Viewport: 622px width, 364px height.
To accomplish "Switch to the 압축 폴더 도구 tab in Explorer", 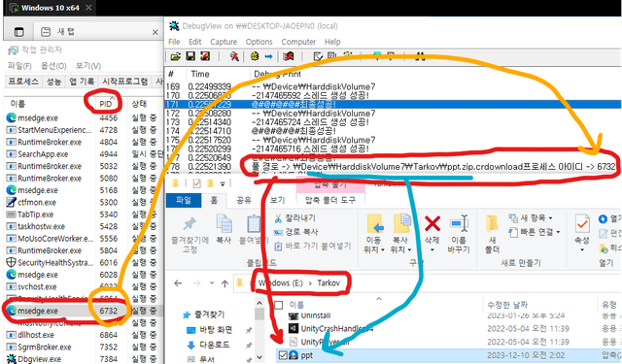I will point(330,200).
